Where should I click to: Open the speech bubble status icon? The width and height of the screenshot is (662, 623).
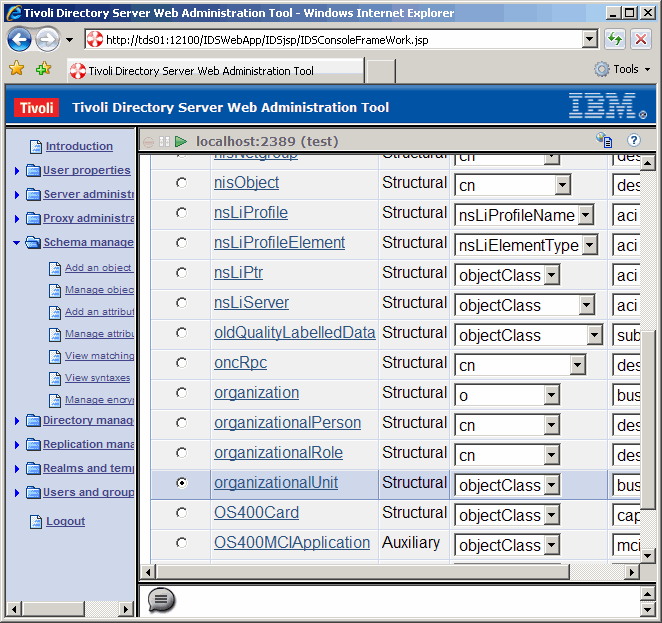coord(161,600)
